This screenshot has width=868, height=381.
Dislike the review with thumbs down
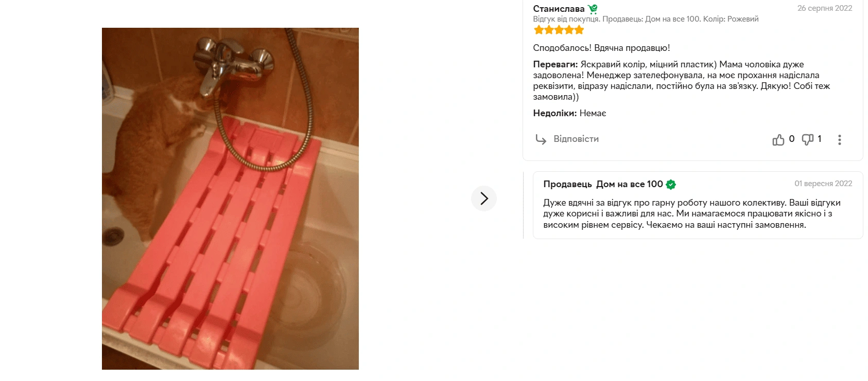click(808, 139)
